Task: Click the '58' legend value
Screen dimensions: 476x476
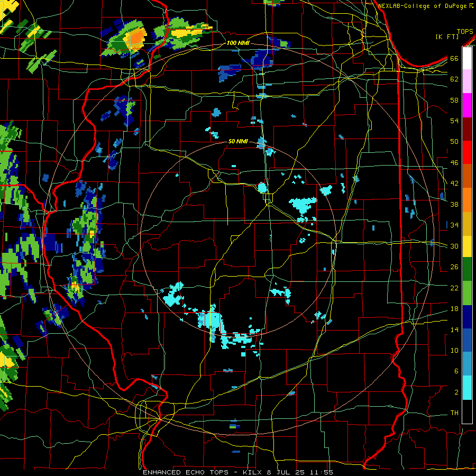Action: pyautogui.click(x=454, y=100)
